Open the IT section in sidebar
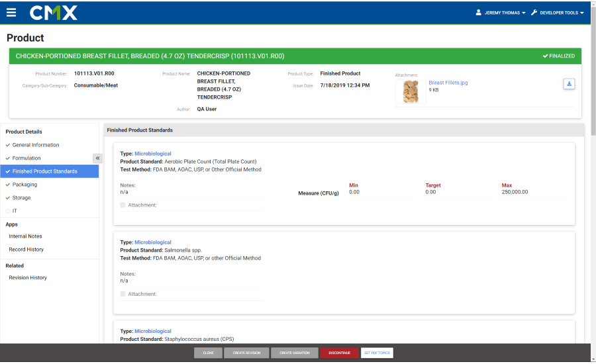The image size is (596, 364). pyautogui.click(x=15, y=211)
